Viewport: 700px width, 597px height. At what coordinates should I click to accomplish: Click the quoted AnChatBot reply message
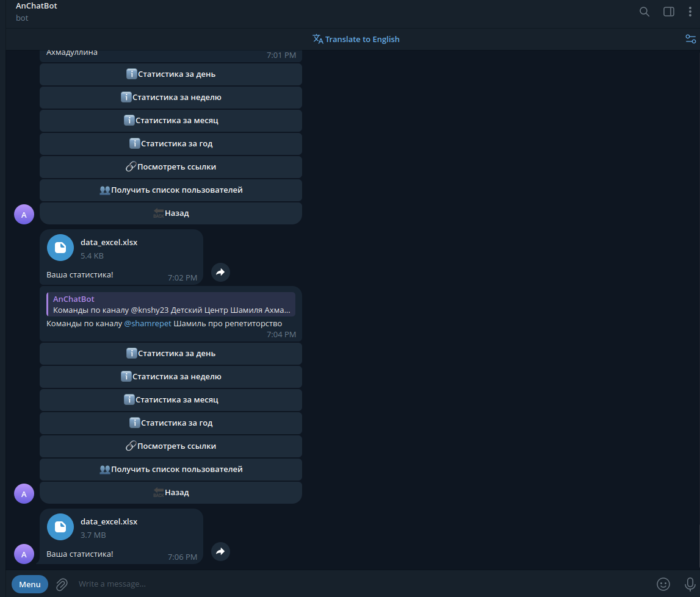coord(171,303)
